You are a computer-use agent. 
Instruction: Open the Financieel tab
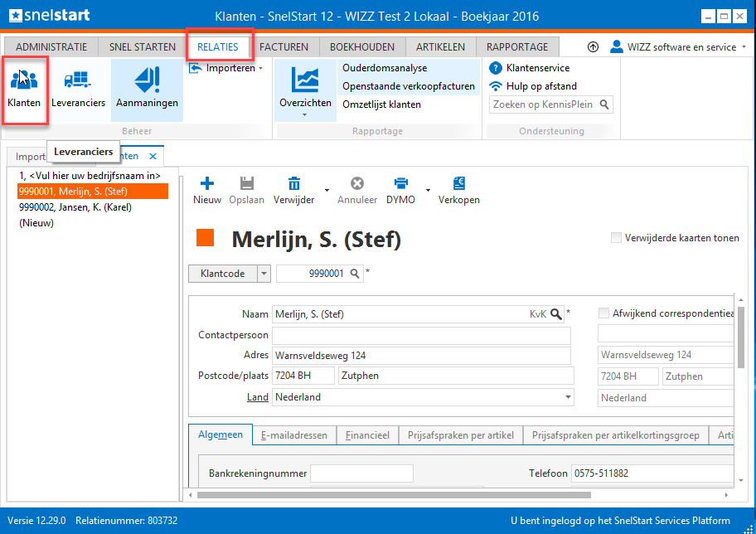click(367, 435)
